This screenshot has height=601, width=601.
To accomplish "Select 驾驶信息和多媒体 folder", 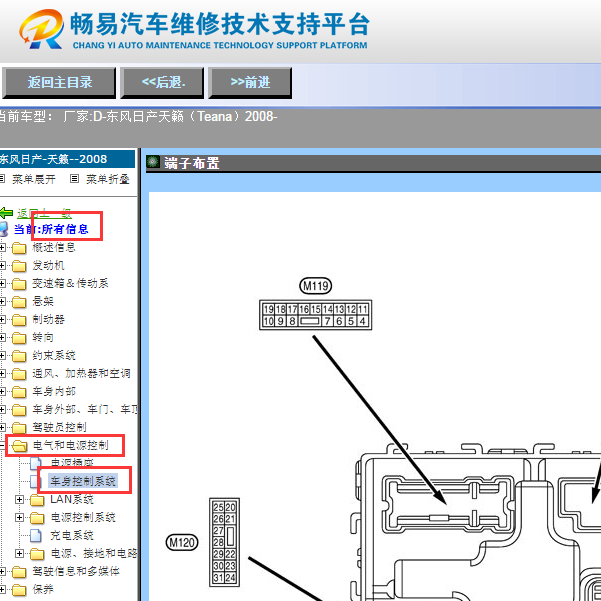I will pyautogui.click(x=76, y=571).
